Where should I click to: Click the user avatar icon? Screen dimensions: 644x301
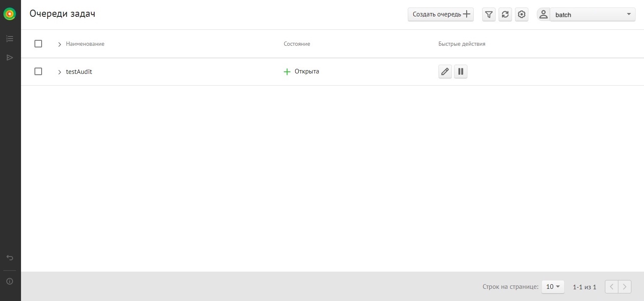[543, 15]
